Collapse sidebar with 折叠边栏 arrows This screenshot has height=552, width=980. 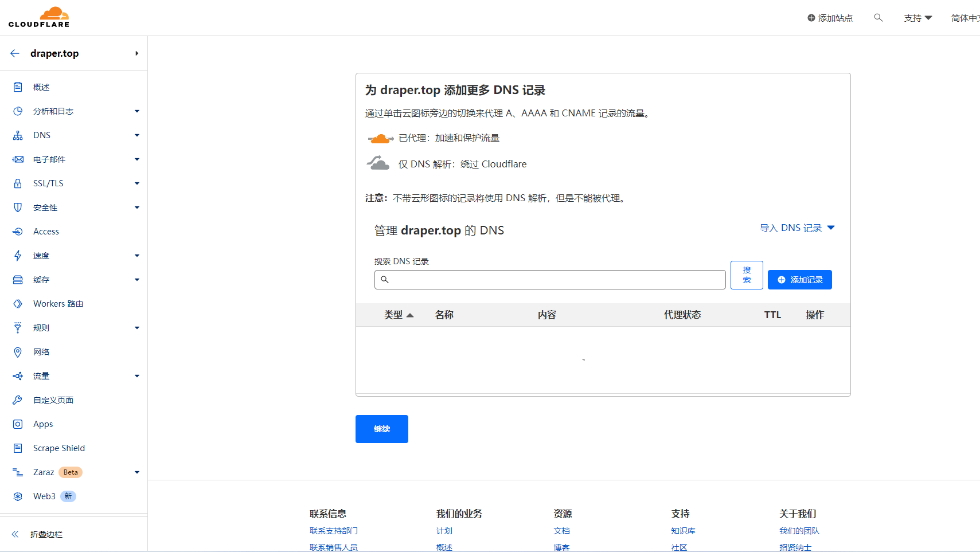[x=15, y=534]
